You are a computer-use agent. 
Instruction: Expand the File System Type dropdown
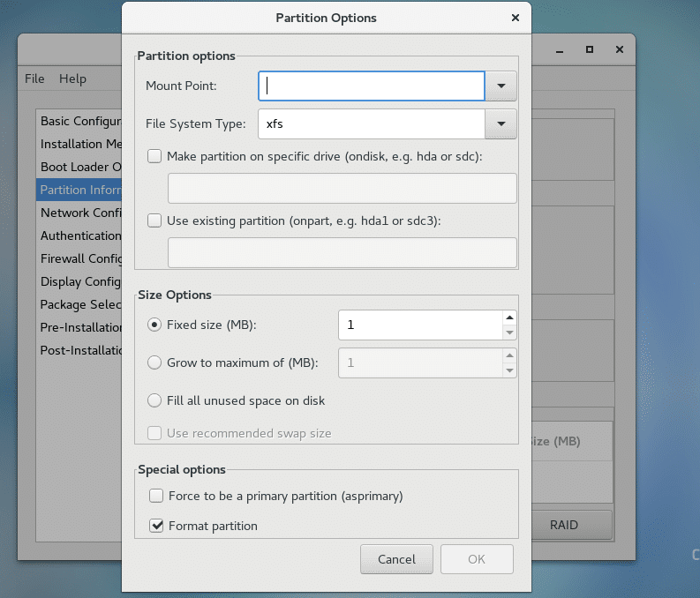tap(501, 124)
